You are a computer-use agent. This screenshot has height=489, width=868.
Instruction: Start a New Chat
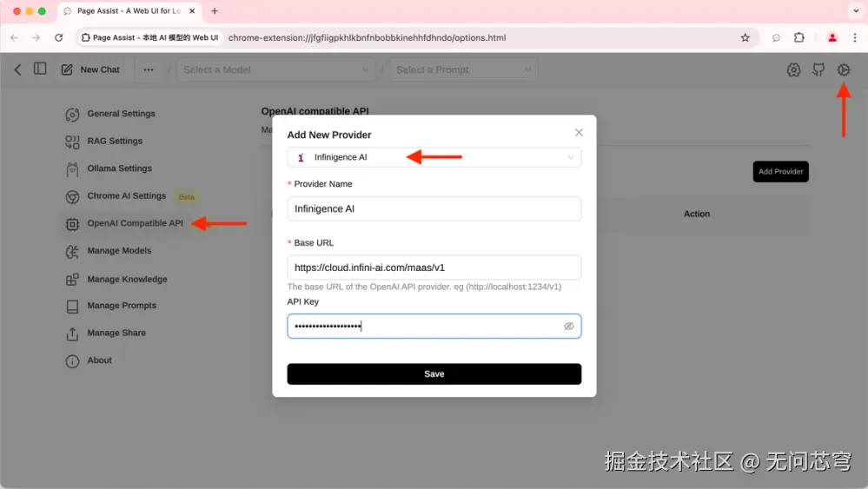[x=90, y=69]
